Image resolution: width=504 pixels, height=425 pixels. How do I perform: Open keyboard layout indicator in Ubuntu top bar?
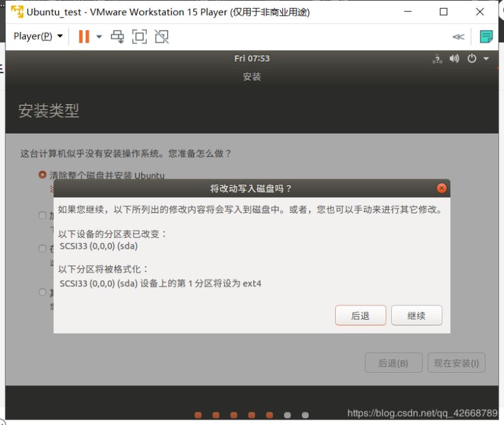(437, 58)
